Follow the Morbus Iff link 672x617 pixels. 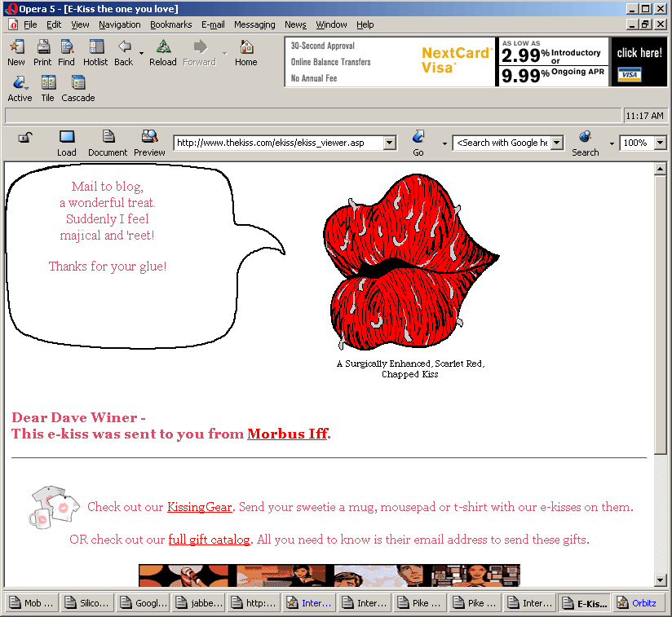pos(287,434)
